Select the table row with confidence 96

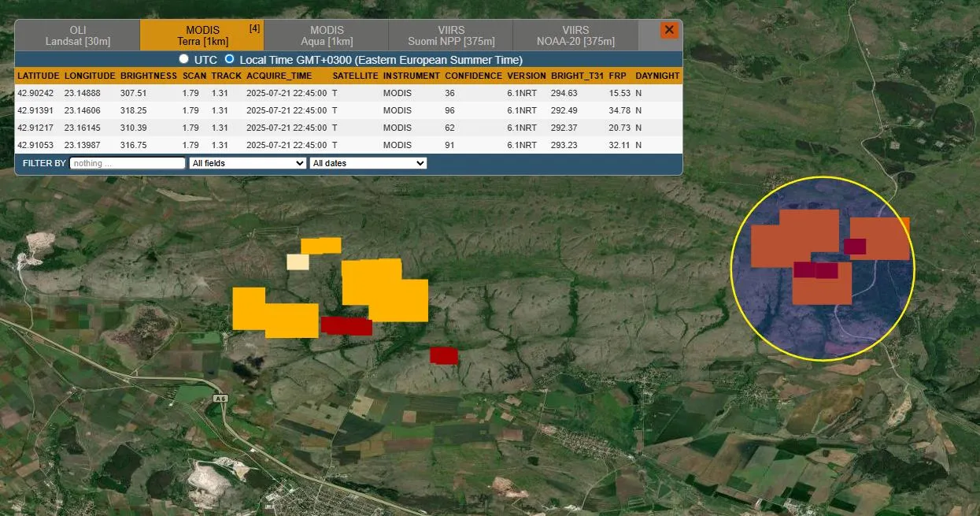tap(348, 110)
